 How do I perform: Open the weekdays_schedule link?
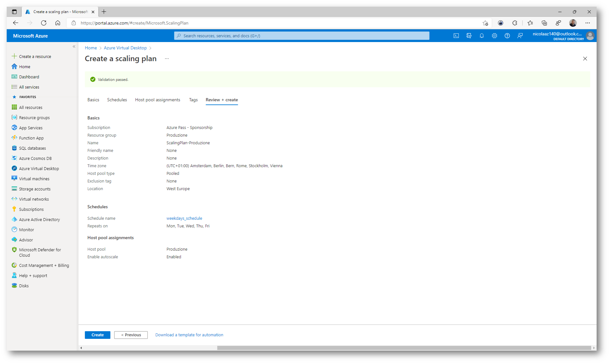(184, 218)
